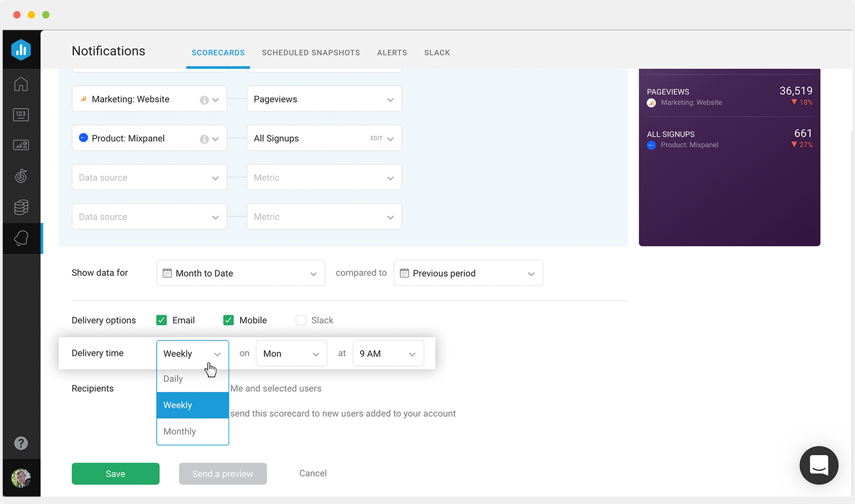855x504 pixels.
Task: Click the green Save button
Action: point(116,474)
